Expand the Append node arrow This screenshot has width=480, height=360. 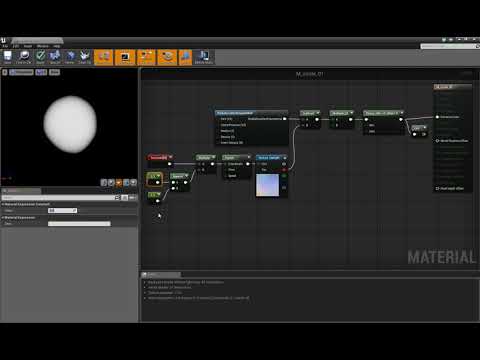coord(187,176)
